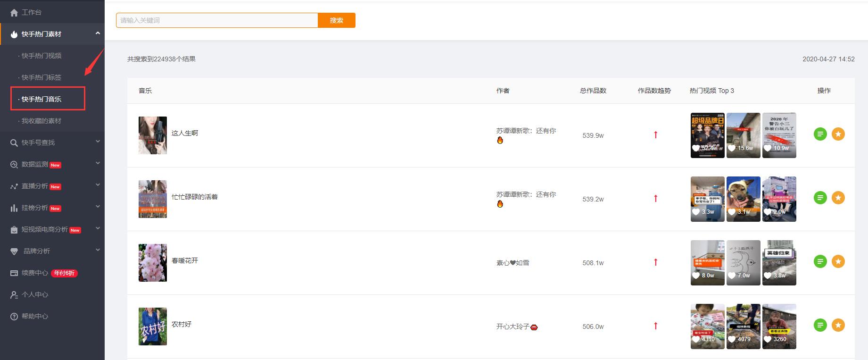
Task: Focus the keyword search input field
Action: tap(217, 20)
